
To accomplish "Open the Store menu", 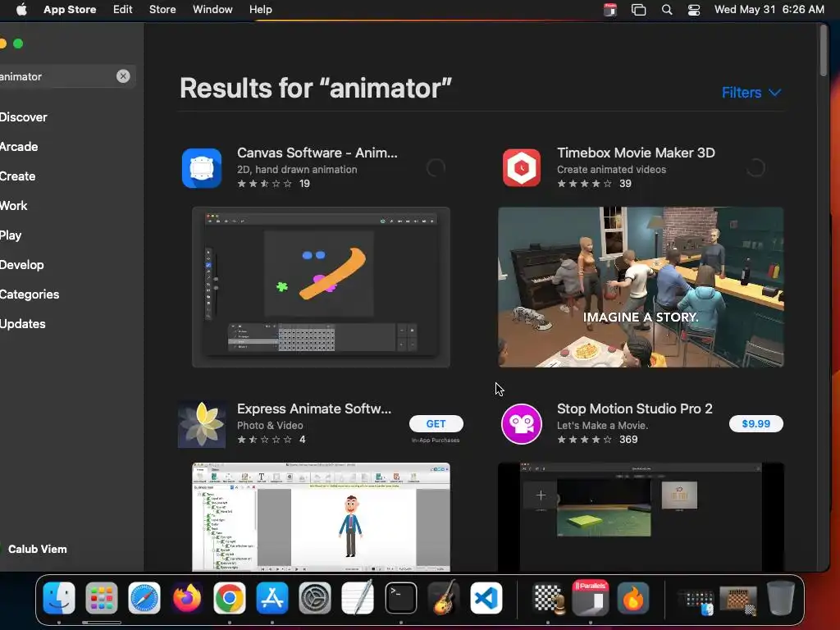I will [x=162, y=10].
